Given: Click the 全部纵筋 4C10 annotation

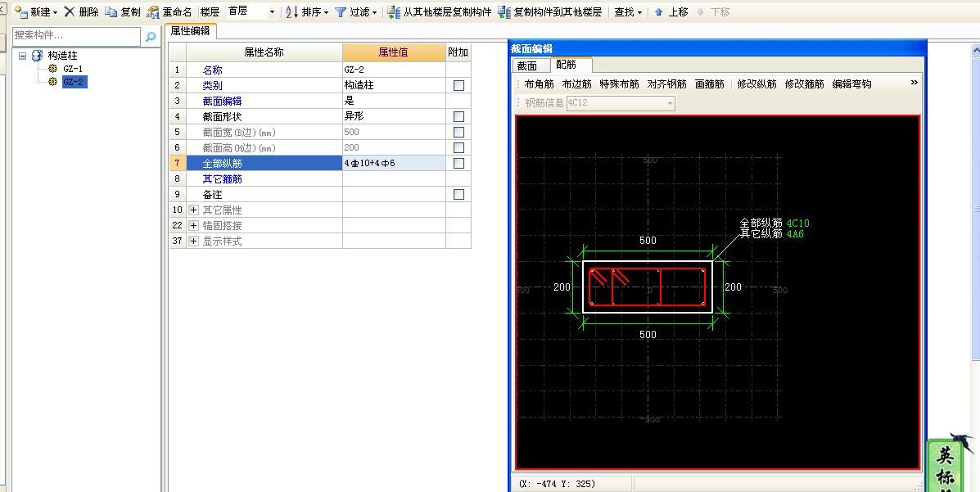Looking at the screenshot, I should 775,223.
